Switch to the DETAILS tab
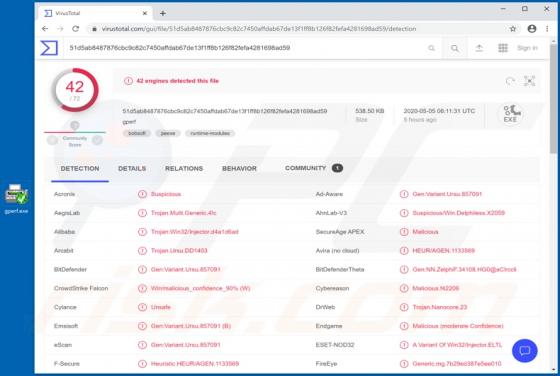 [x=132, y=169]
